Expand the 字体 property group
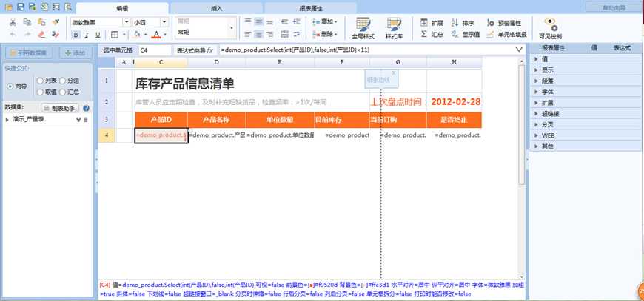This screenshot has width=644, height=301. (x=536, y=92)
